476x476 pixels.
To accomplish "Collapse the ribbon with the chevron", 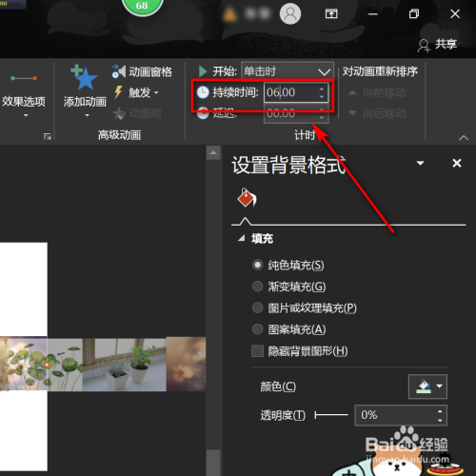I will 464,138.
